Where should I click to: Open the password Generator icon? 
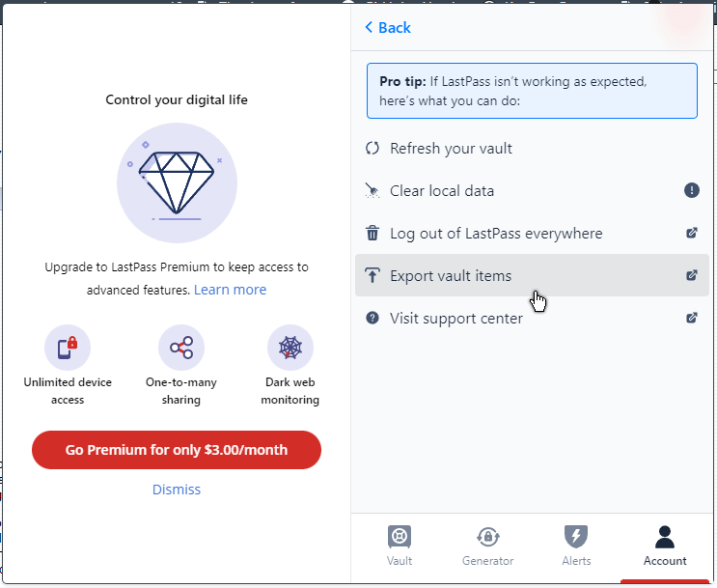pyautogui.click(x=488, y=536)
